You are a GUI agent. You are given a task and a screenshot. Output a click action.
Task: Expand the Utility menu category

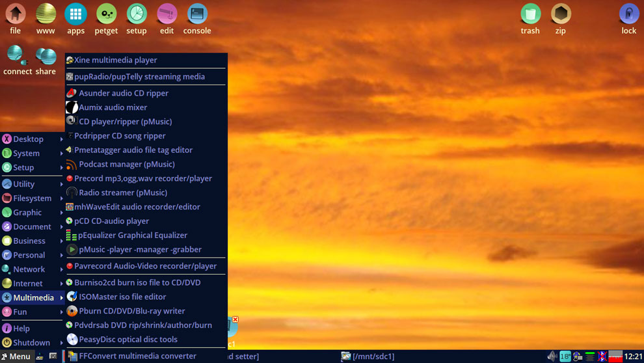33,184
